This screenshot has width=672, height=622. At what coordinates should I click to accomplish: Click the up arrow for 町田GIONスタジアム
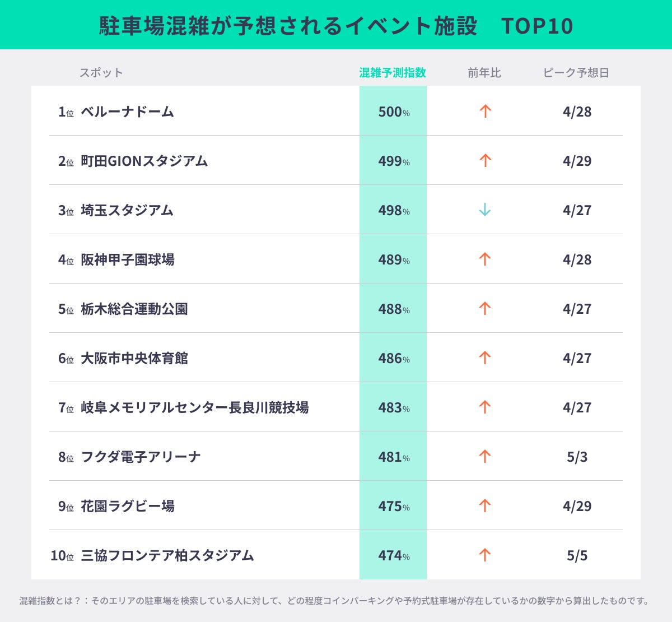485,161
